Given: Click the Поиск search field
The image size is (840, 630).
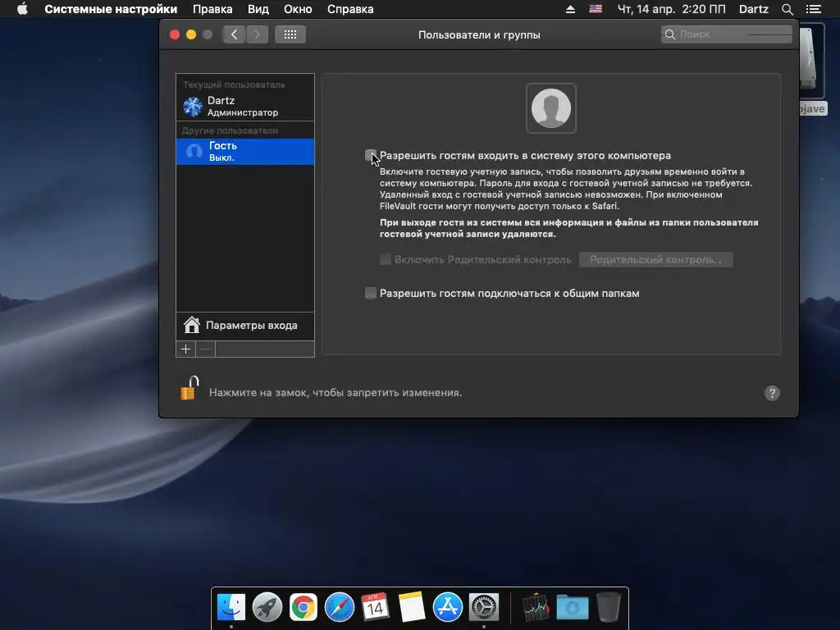Looking at the screenshot, I should pos(727,34).
